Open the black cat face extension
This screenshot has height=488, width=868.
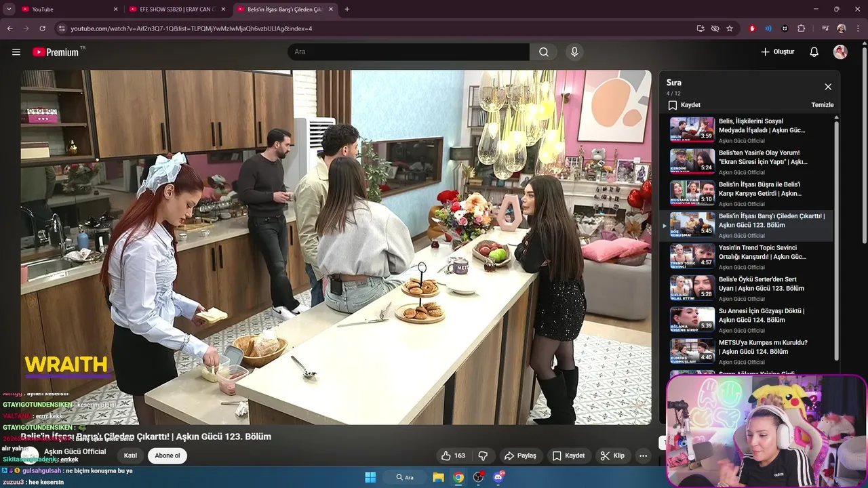(785, 28)
